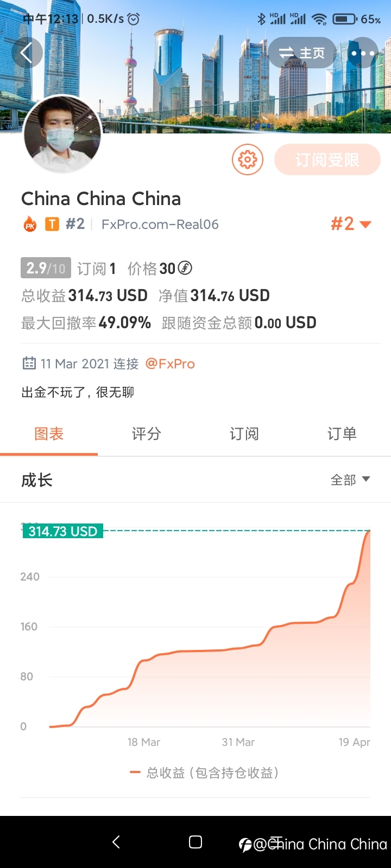
Task: Switch to the 订阅 tab
Action: pos(244,434)
